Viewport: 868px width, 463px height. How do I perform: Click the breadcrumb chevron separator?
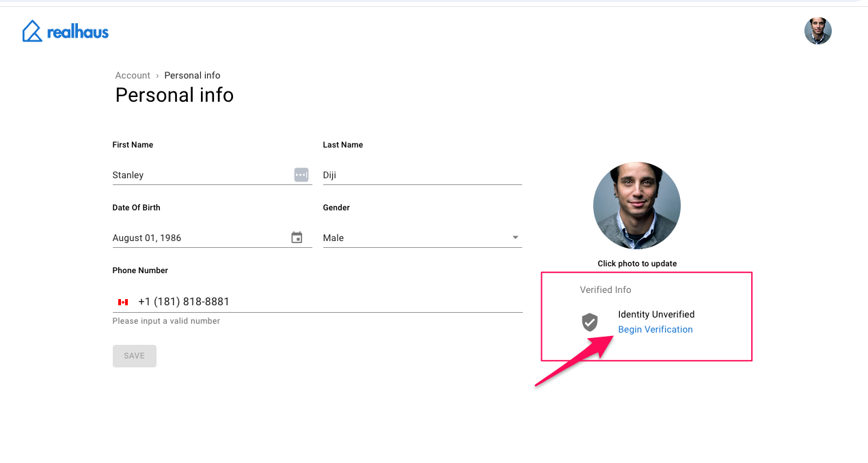tap(157, 76)
